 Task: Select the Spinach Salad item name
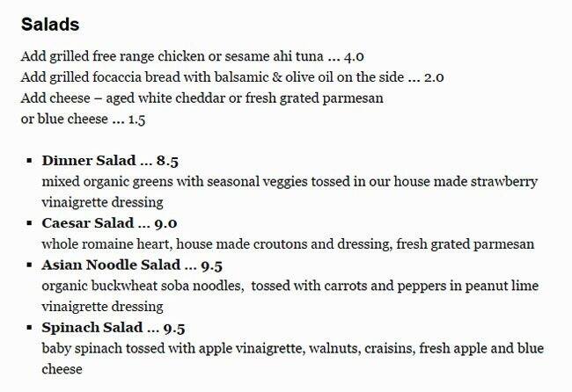[92, 328]
